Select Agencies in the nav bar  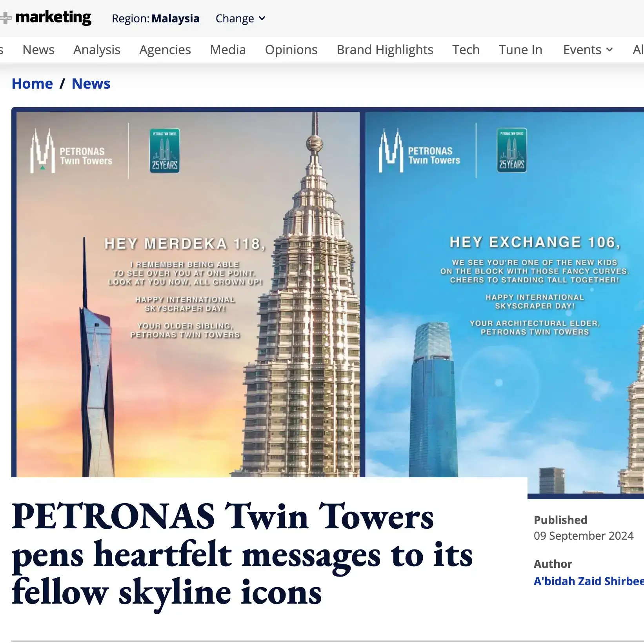click(165, 50)
